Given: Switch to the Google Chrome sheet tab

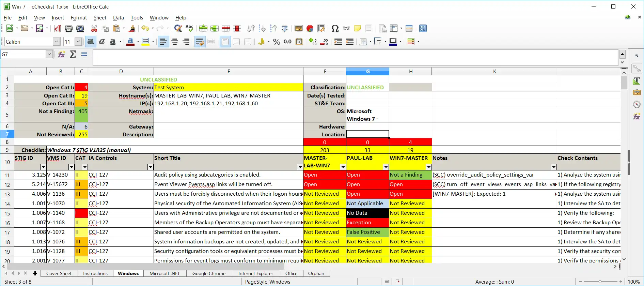Looking at the screenshot, I should click(209, 273).
